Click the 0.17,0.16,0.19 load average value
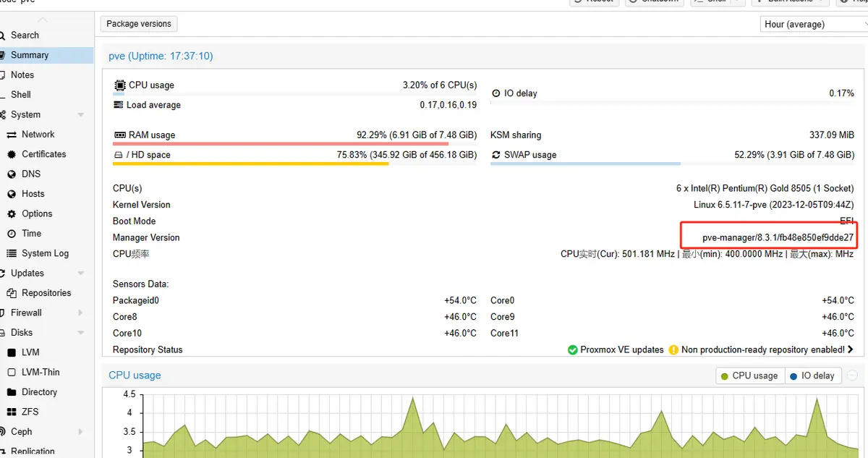The width and height of the screenshot is (868, 458). click(448, 105)
